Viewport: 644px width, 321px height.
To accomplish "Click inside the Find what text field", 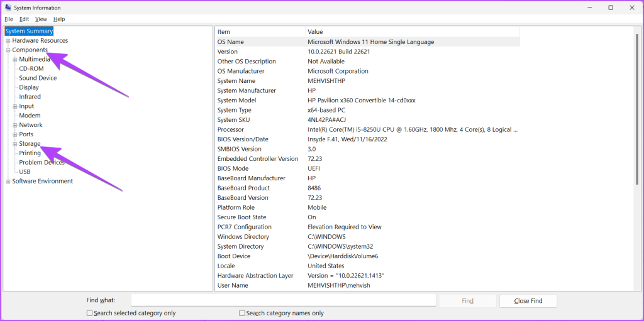I will click(x=283, y=300).
